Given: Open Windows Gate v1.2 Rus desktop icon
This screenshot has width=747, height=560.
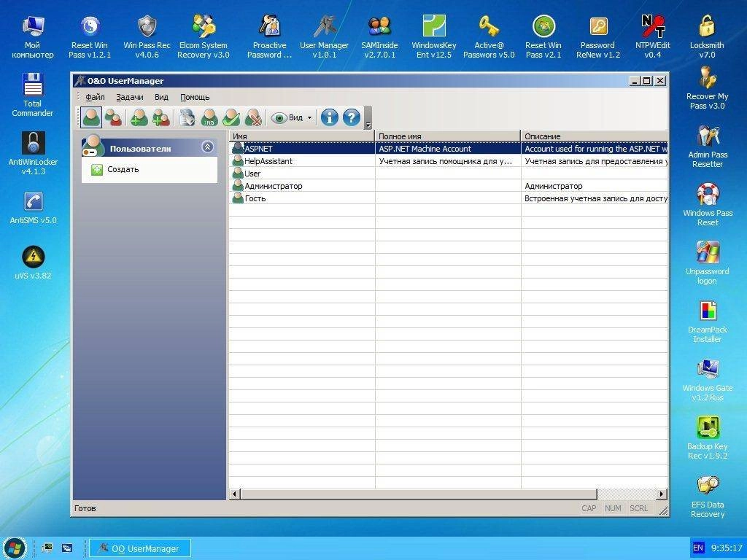Looking at the screenshot, I should coord(708,379).
